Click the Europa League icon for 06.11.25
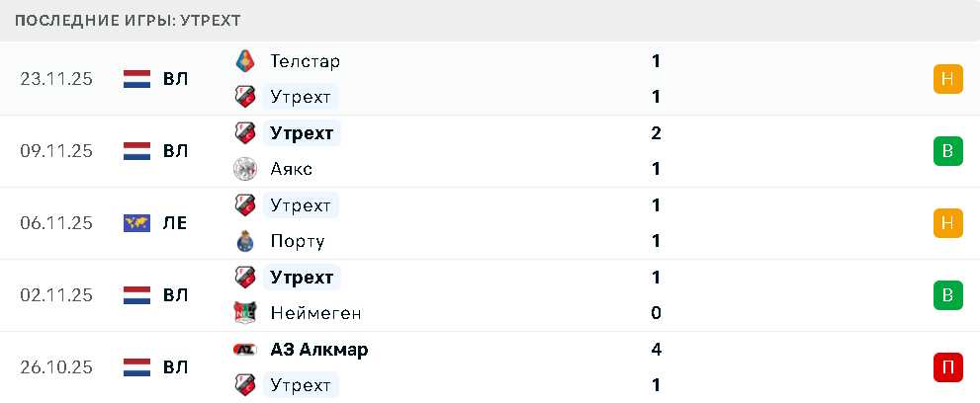Viewport: 980px width, 403px height. 136,223
